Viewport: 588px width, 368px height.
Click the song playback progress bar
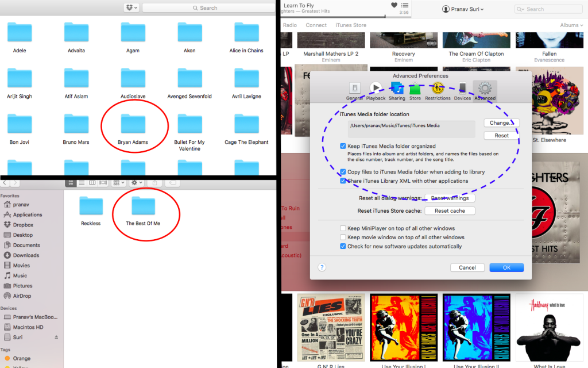[345, 17]
